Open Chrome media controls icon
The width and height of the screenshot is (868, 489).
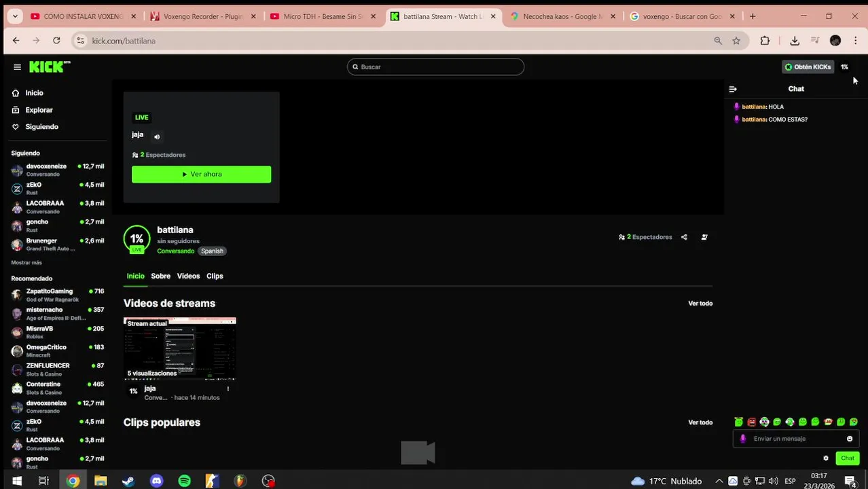pos(815,41)
